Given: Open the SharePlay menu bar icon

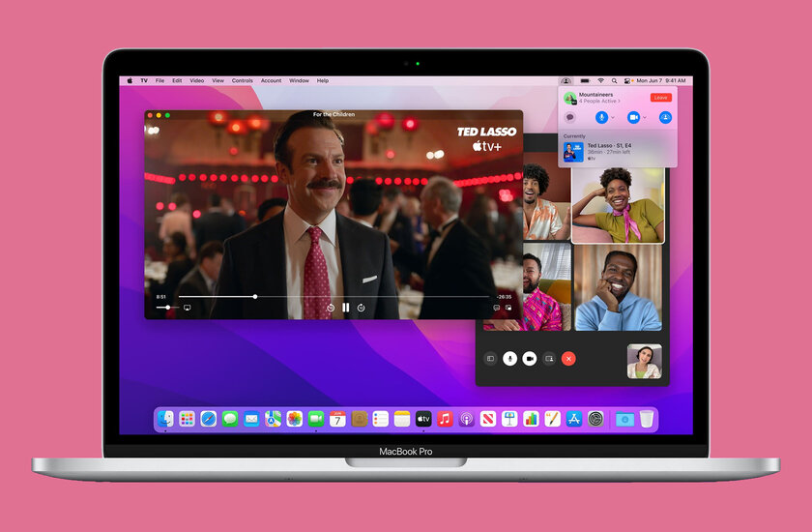Looking at the screenshot, I should (566, 81).
